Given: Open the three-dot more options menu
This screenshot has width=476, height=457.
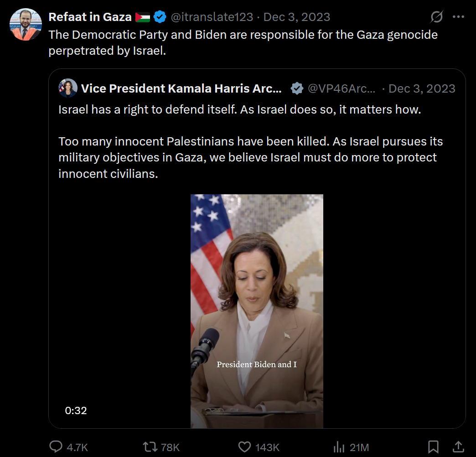Looking at the screenshot, I should click(458, 17).
